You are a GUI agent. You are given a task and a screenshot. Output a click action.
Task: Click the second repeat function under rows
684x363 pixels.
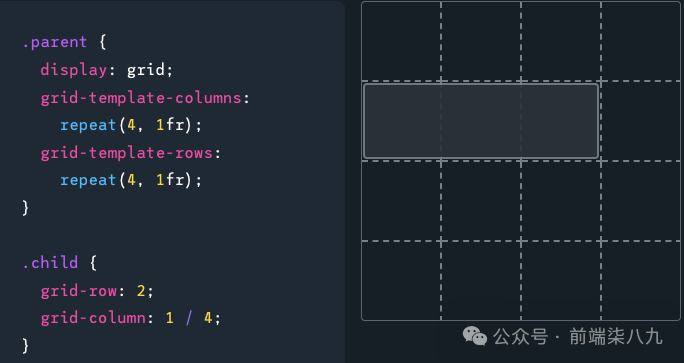pos(88,180)
